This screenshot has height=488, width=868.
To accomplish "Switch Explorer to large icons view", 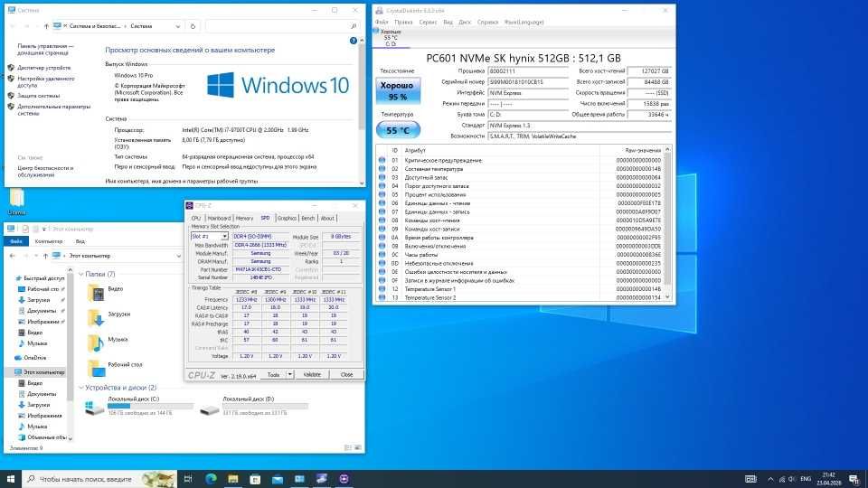I will [x=358, y=447].
